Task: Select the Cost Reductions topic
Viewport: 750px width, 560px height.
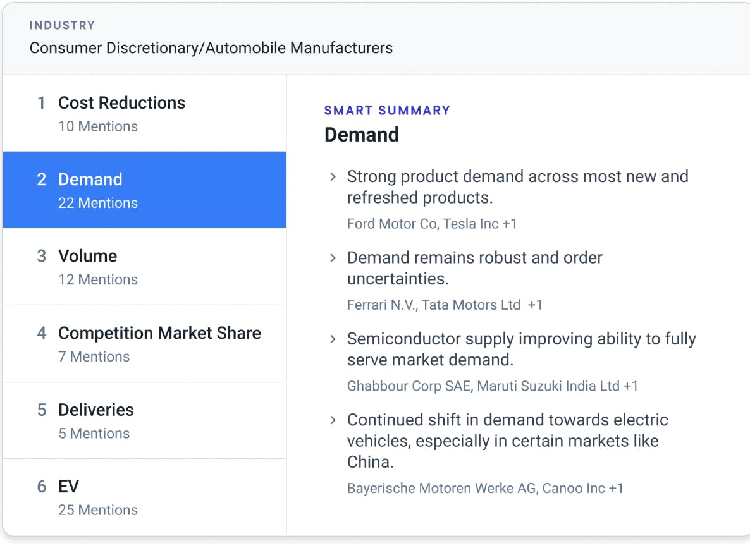Action: click(x=144, y=113)
